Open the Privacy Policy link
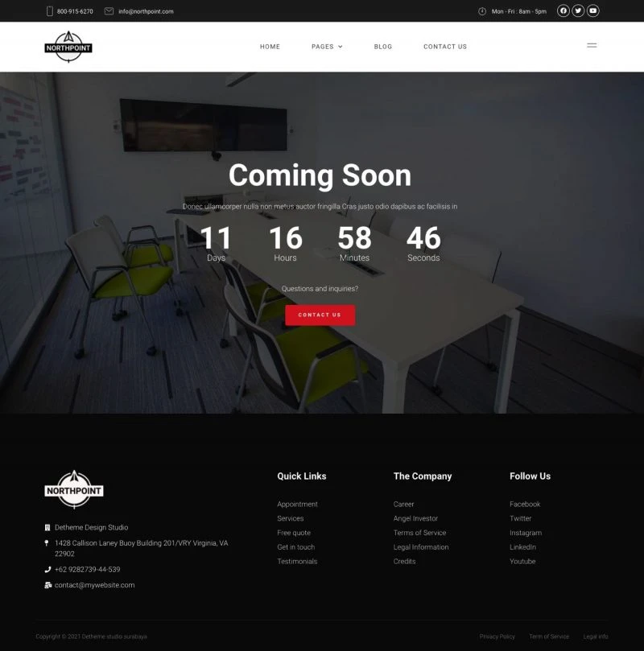 click(x=497, y=637)
